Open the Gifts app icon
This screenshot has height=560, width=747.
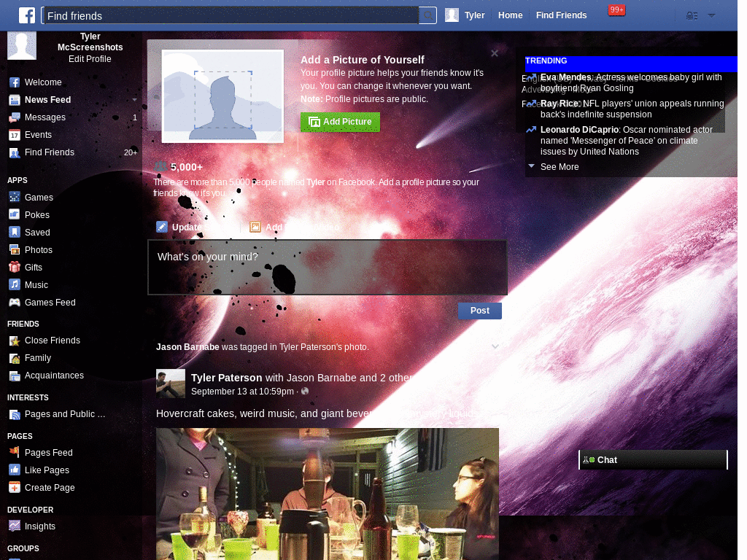point(15,267)
